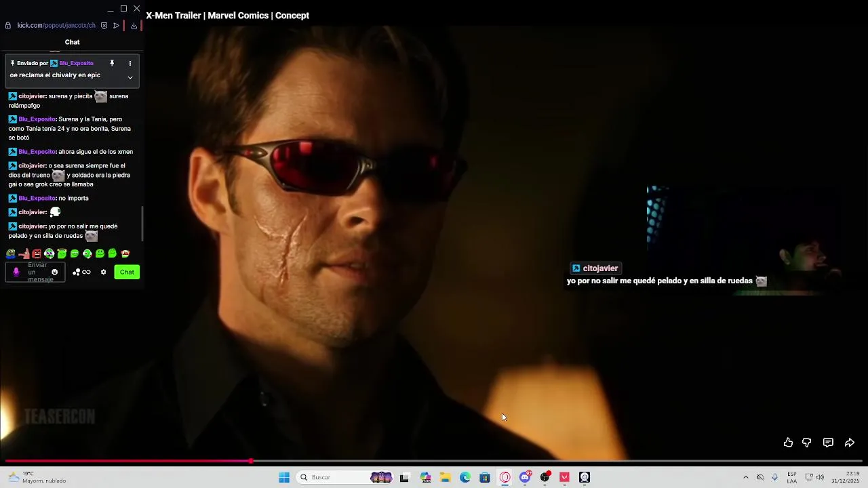Viewport: 868px width, 488px height.
Task: Click ESP LAA language indicator
Action: [x=792, y=477]
